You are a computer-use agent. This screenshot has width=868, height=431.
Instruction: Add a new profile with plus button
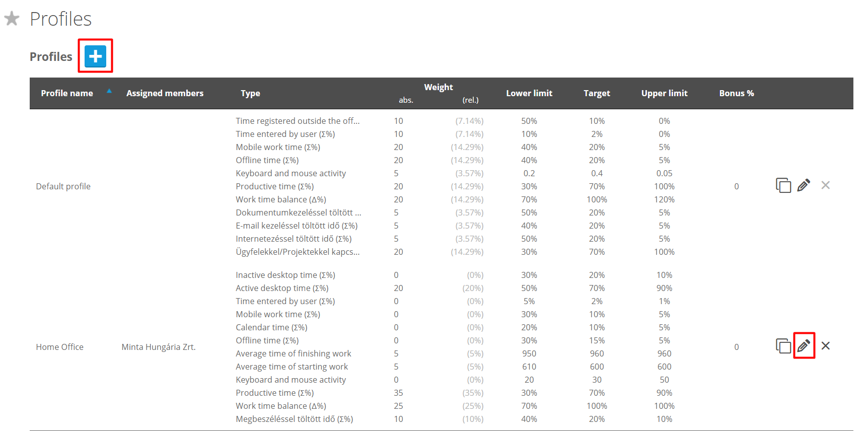(x=95, y=56)
